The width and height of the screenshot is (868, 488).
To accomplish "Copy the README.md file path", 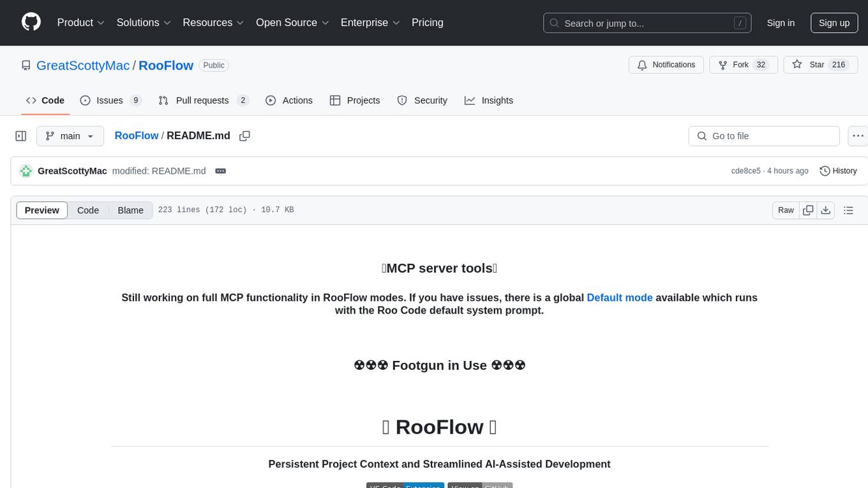I will pos(244,136).
